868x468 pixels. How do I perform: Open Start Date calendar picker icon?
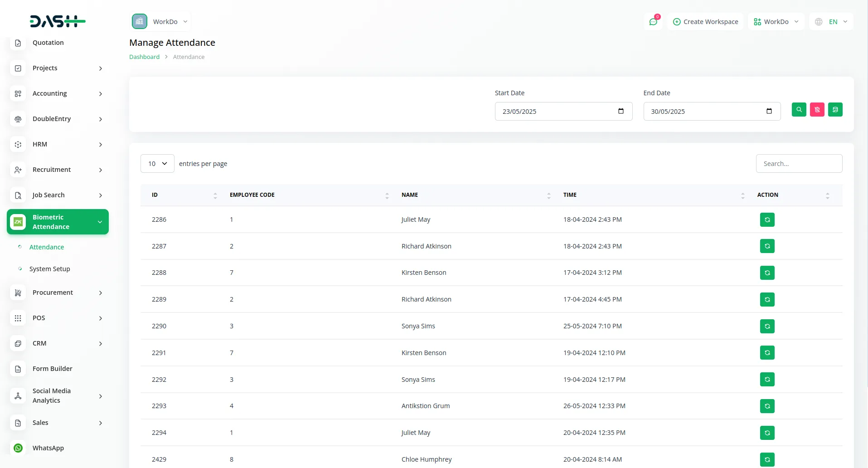tap(621, 112)
